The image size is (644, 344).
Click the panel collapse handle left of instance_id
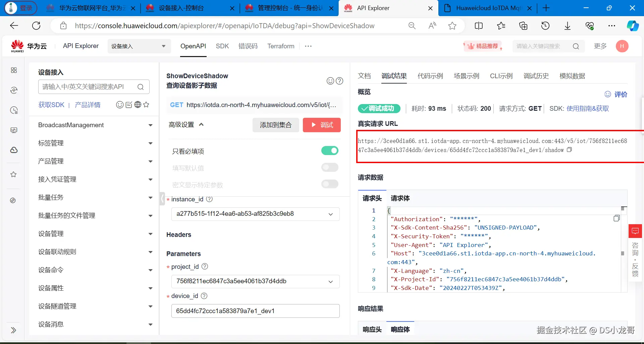162,199
